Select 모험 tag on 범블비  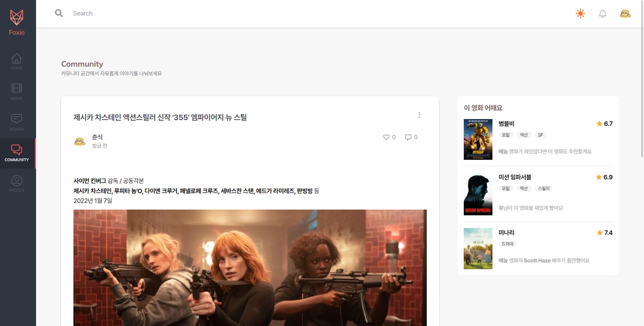[x=506, y=135]
